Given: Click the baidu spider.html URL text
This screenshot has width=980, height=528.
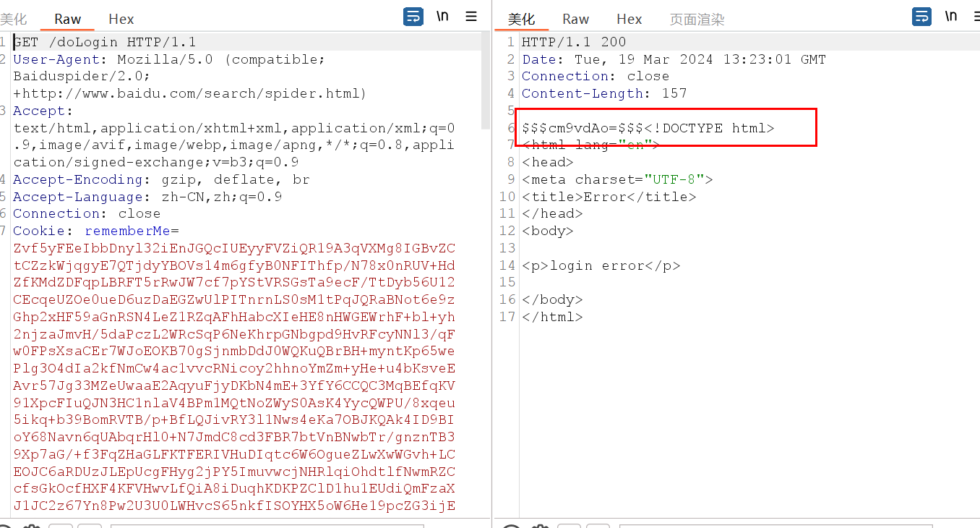Looking at the screenshot, I should [190, 93].
